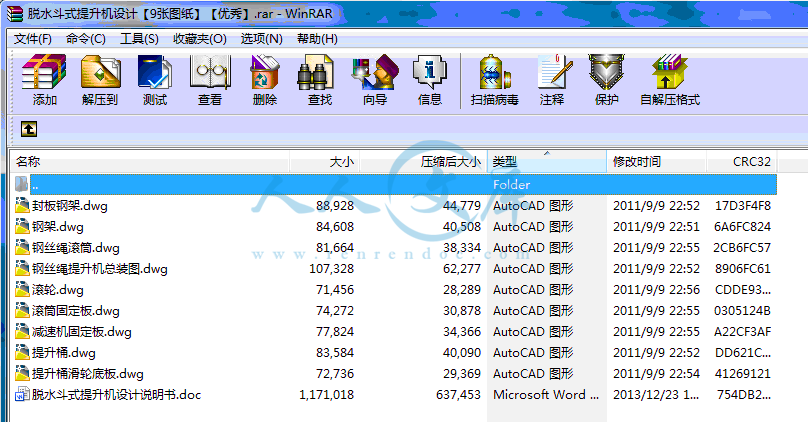Sort by the 大小 column header

click(x=324, y=162)
